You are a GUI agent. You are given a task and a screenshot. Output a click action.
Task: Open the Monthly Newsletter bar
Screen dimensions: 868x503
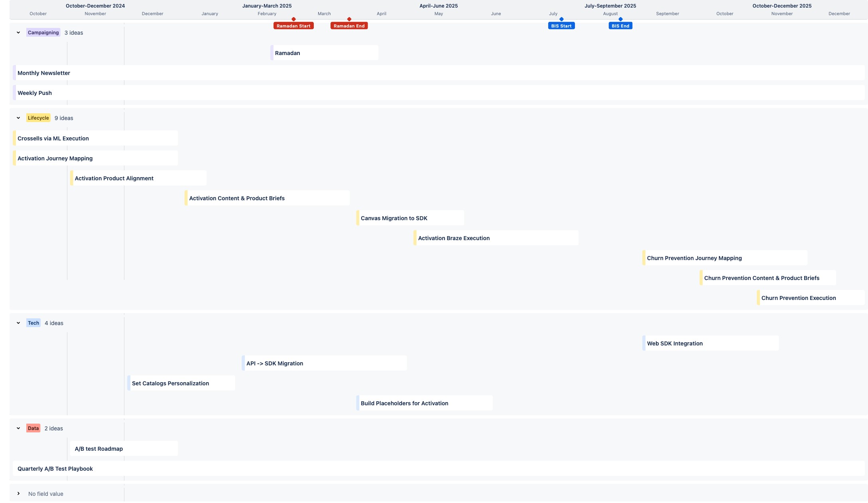tap(439, 73)
